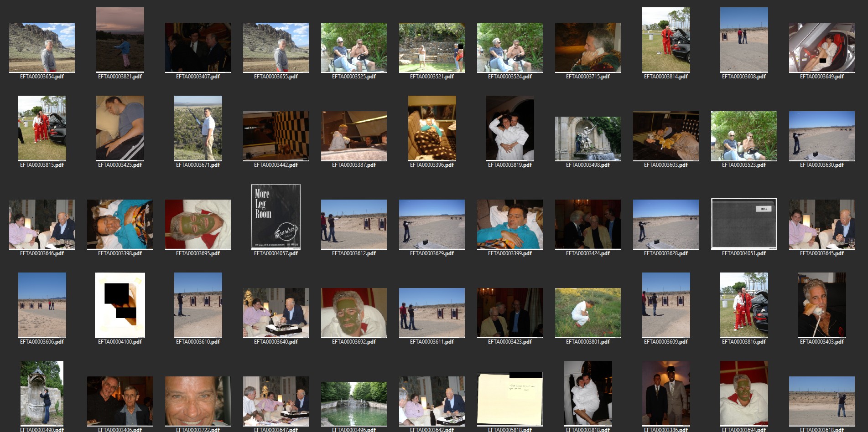Click the EFTA00003628.pdf file name
Viewport: 868px width, 432px height.
(x=666, y=253)
